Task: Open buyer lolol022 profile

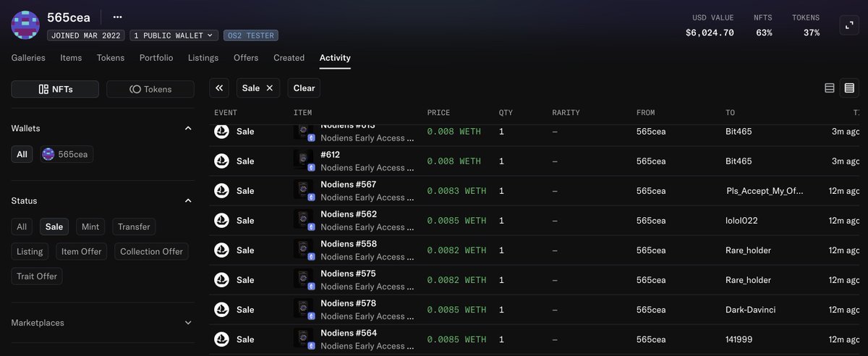Action: pyautogui.click(x=742, y=221)
